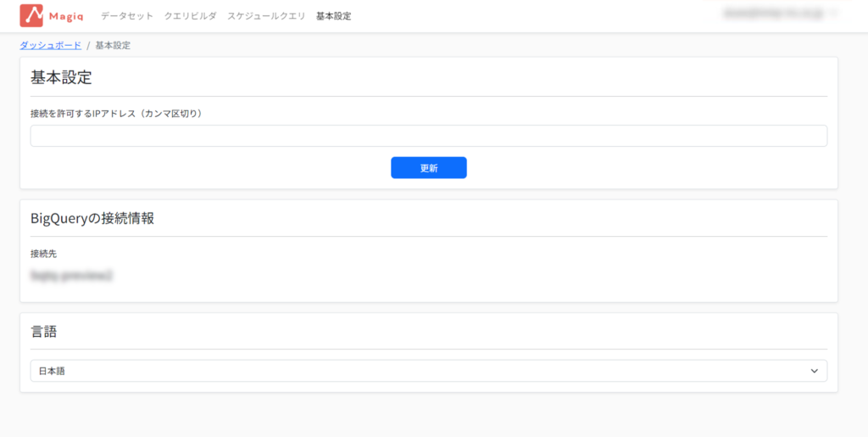868x437 pixels.
Task: Focus the allowed IP address input field
Action: (x=428, y=136)
